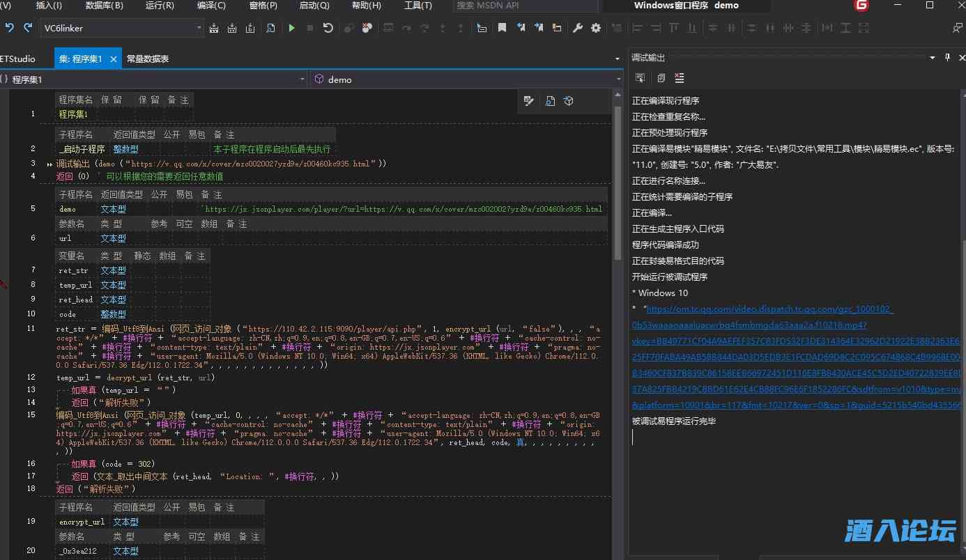
Task: Open settings via the gear icon
Action: tap(596, 28)
